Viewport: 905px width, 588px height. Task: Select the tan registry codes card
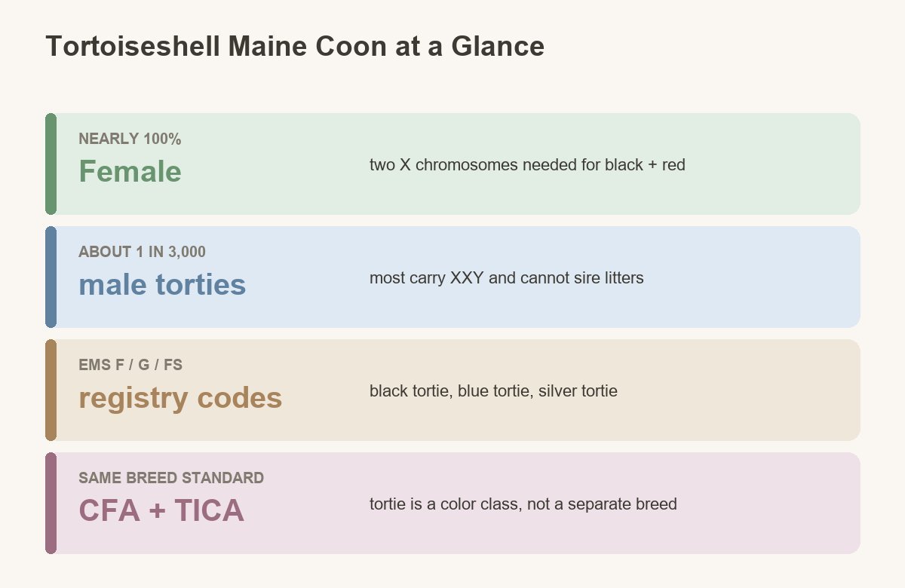click(452, 390)
